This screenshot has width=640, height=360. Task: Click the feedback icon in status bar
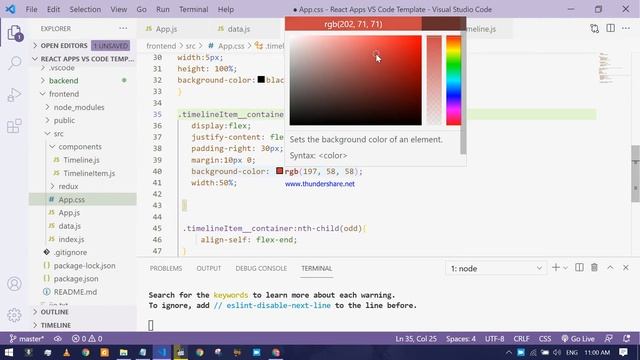[609, 339]
